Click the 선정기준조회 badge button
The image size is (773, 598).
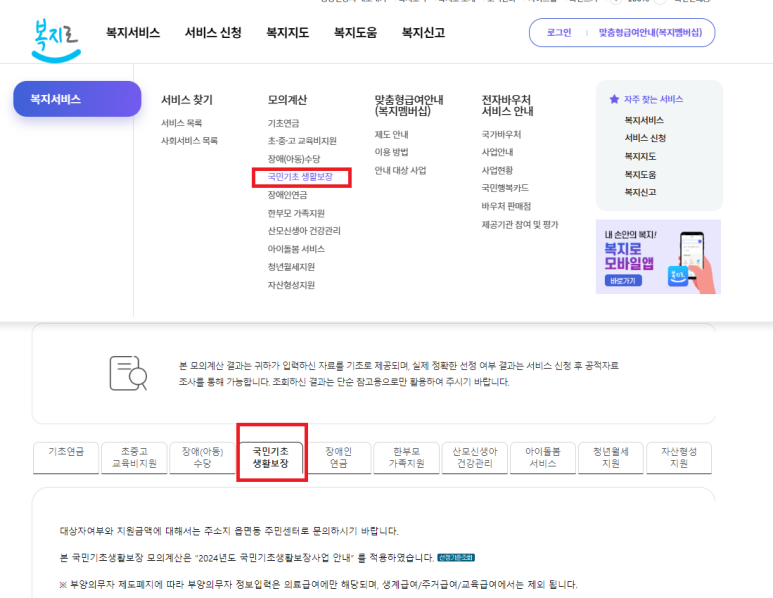[456, 558]
